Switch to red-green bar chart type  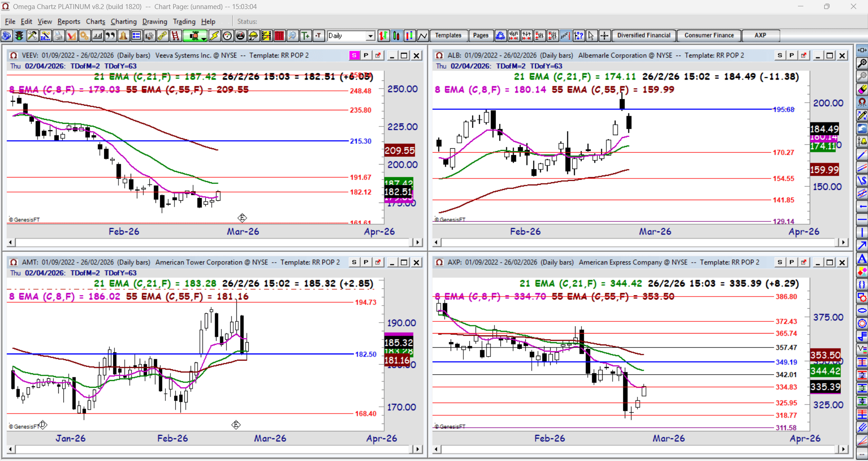(383, 36)
